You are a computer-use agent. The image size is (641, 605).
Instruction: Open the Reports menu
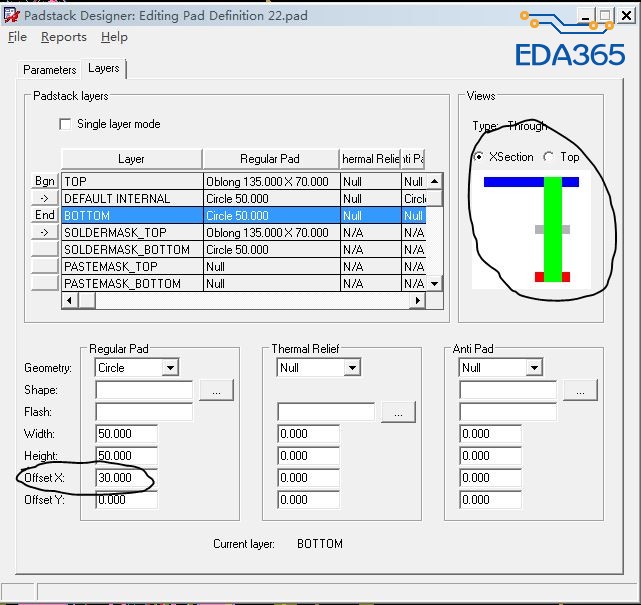(x=64, y=37)
